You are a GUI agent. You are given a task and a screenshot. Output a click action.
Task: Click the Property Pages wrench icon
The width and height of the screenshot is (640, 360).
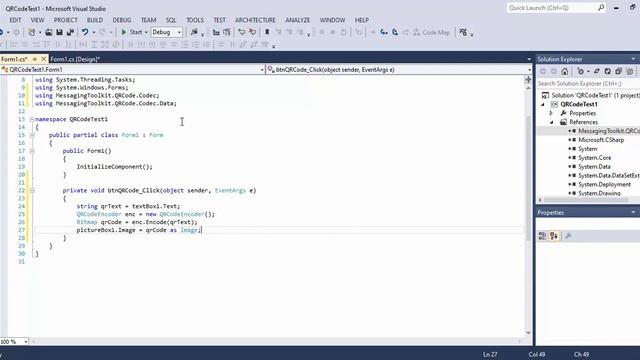click(568, 236)
